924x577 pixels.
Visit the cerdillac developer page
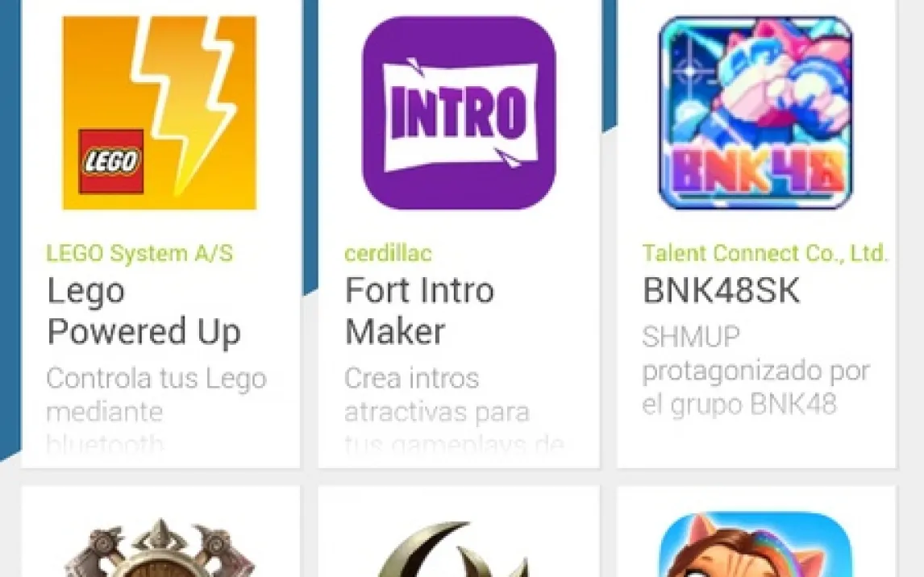[388, 253]
